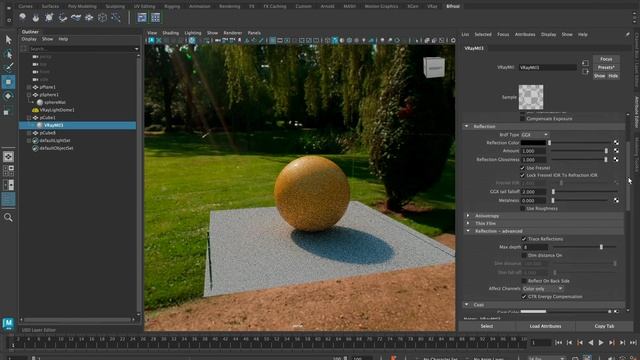Open the Lighting menu in viewport panel
This screenshot has width=640, height=360.
(x=193, y=33)
